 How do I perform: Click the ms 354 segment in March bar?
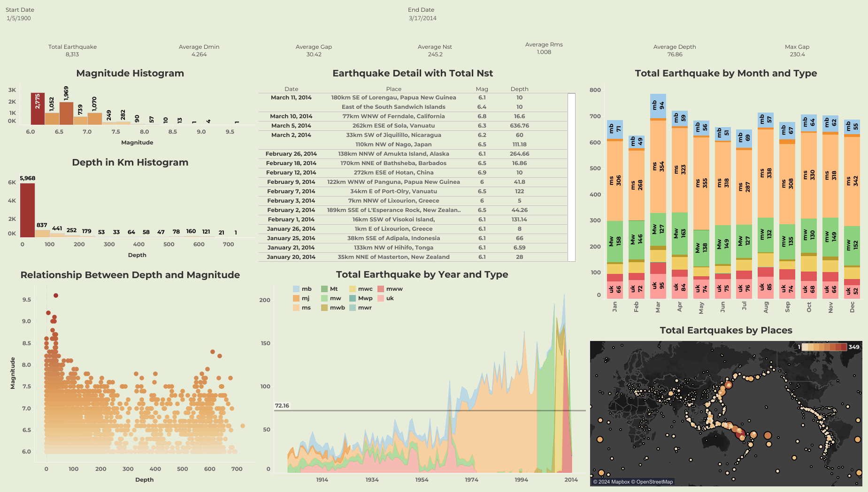click(x=658, y=167)
